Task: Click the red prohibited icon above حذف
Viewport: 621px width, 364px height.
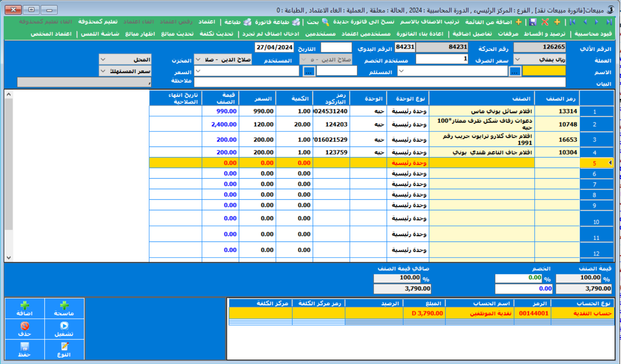Action: coord(25,326)
